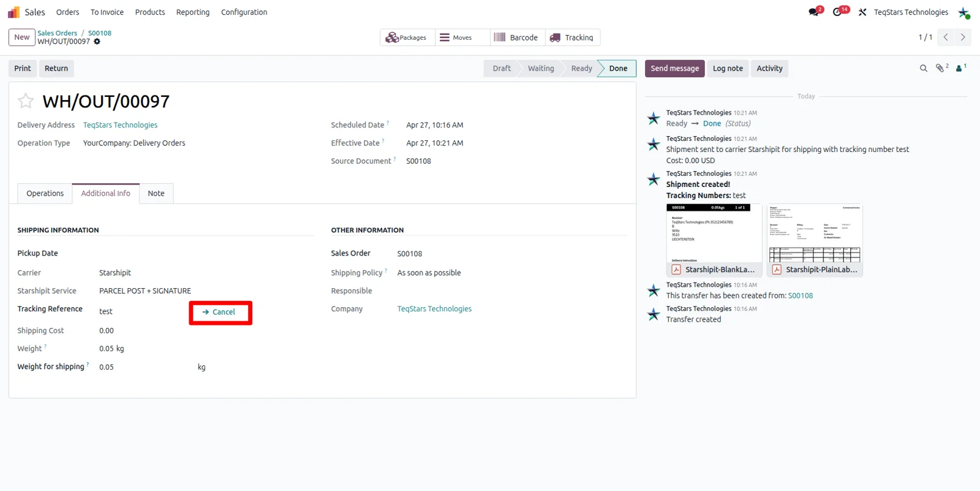Viewport: 980px width, 491px height.
Task: Cancel the shipment tracking reference
Action: click(x=219, y=312)
